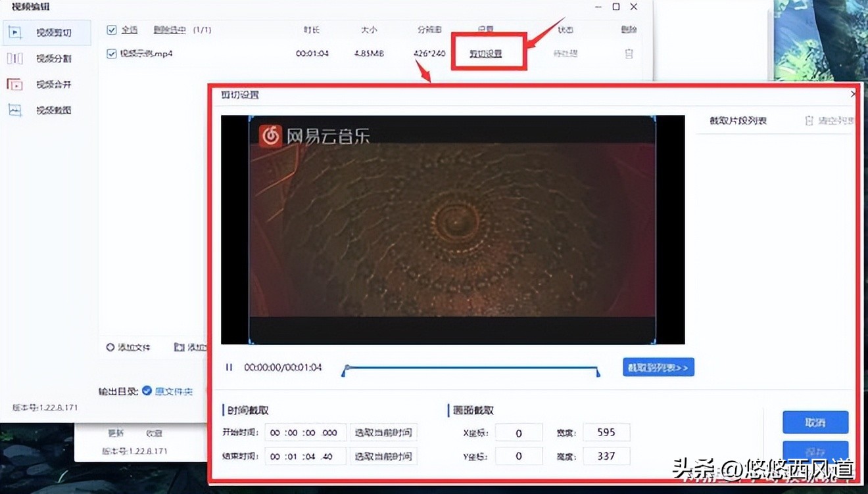Viewport: 868px width, 494px height.
Task: Open the 视频分割 function
Action: 46,58
